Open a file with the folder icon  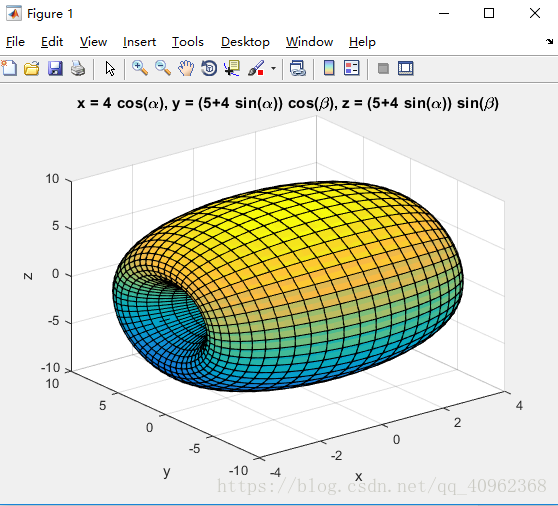pos(32,68)
